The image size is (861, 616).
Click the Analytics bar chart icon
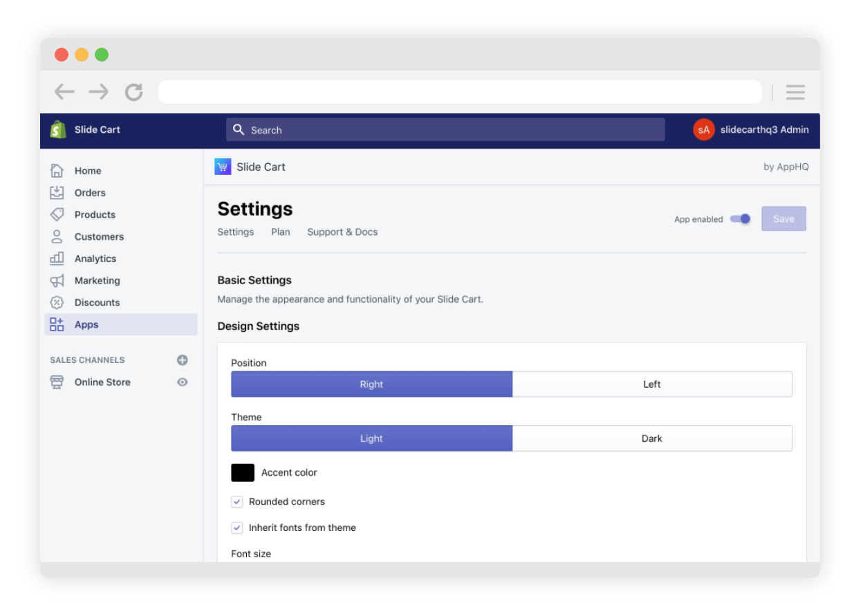(x=57, y=259)
